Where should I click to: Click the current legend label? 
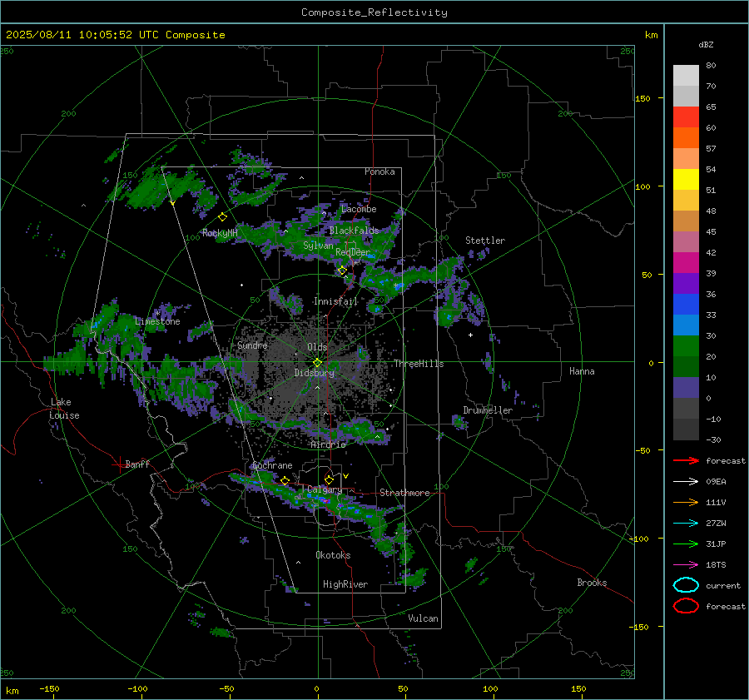[723, 585]
